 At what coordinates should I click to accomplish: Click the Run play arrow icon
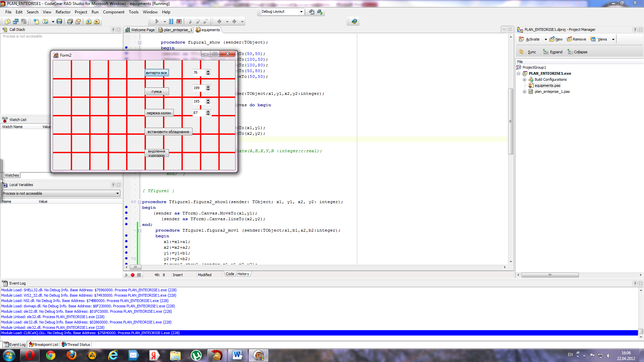pos(157,21)
